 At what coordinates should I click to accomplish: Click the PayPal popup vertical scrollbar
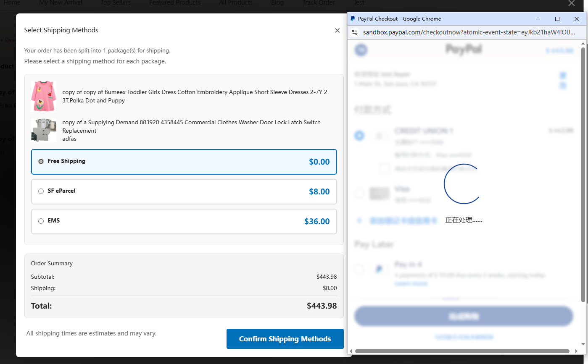point(583,168)
